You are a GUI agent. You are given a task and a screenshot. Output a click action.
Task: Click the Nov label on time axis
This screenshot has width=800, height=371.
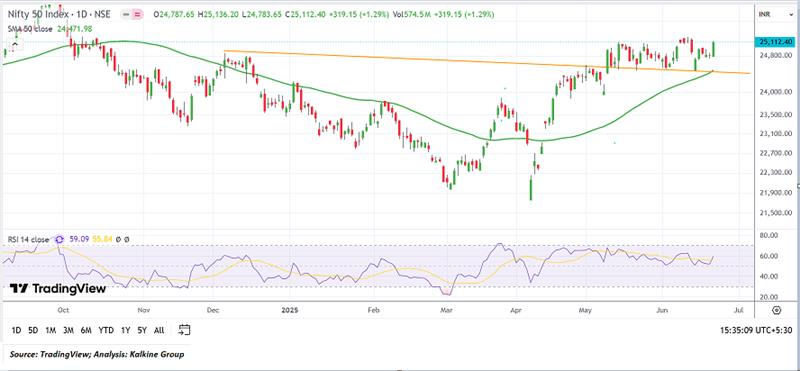[144, 310]
